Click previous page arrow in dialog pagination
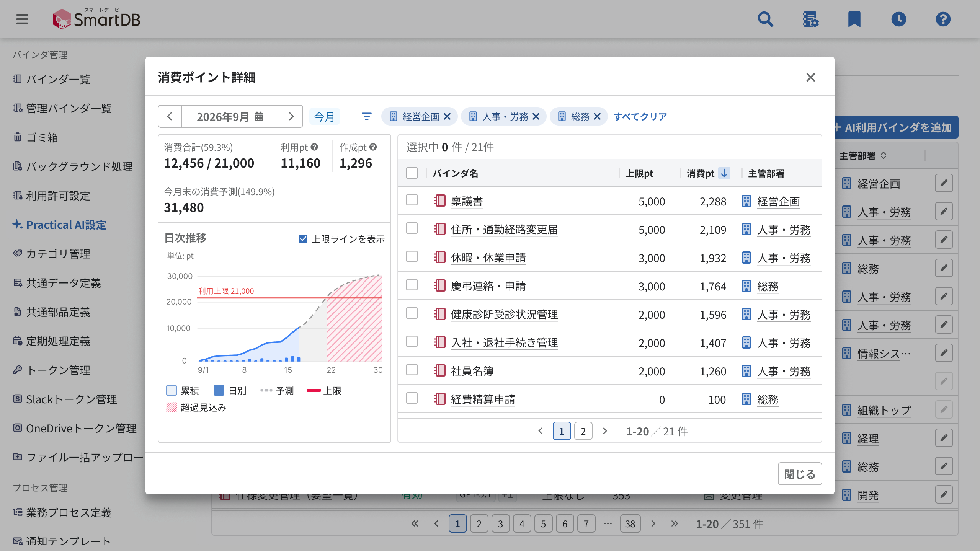 pos(540,431)
